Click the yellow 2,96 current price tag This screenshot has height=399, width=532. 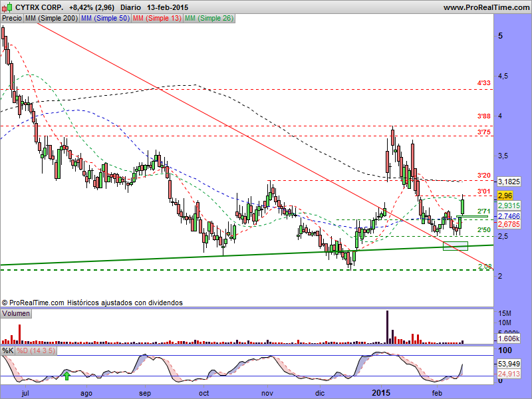click(x=505, y=196)
